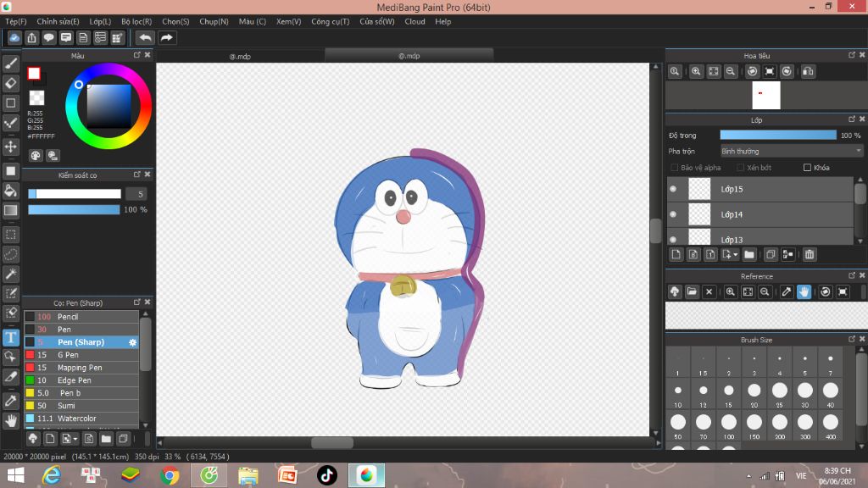Adjust the brush opacity 100% slider

point(75,210)
